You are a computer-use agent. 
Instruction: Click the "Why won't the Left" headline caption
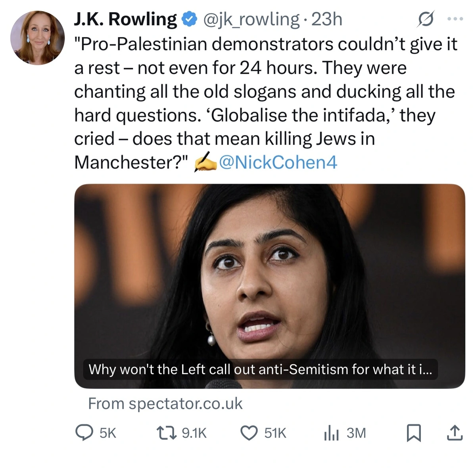click(x=260, y=369)
